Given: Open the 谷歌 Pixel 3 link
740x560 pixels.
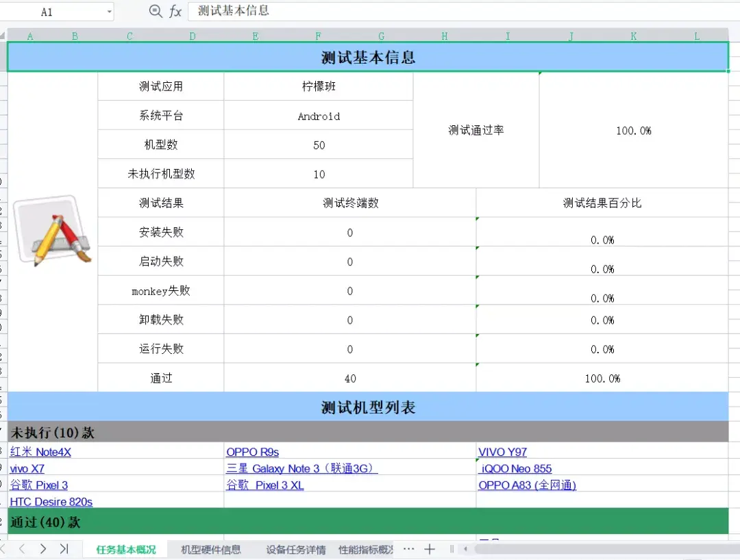Looking at the screenshot, I should coord(38,485).
